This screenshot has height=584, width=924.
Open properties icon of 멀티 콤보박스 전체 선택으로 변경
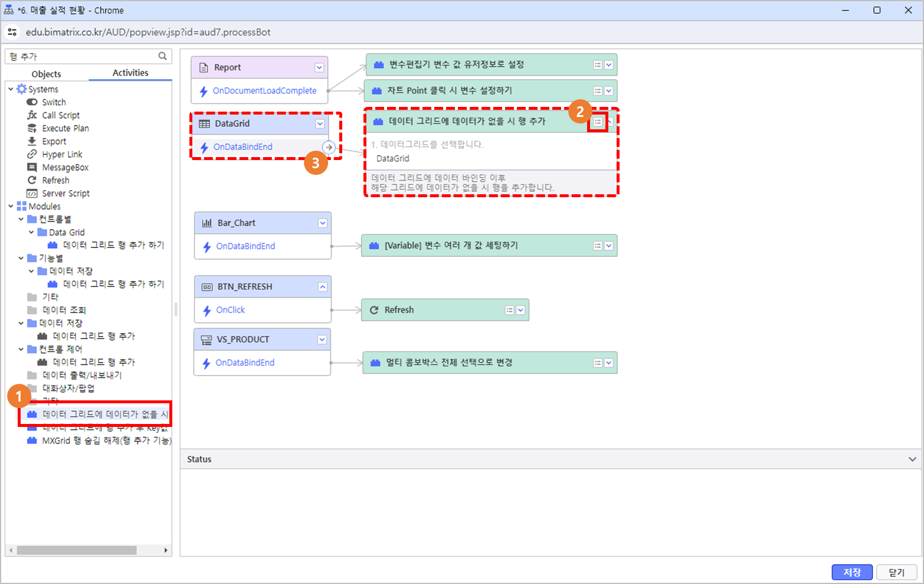[x=598, y=363]
